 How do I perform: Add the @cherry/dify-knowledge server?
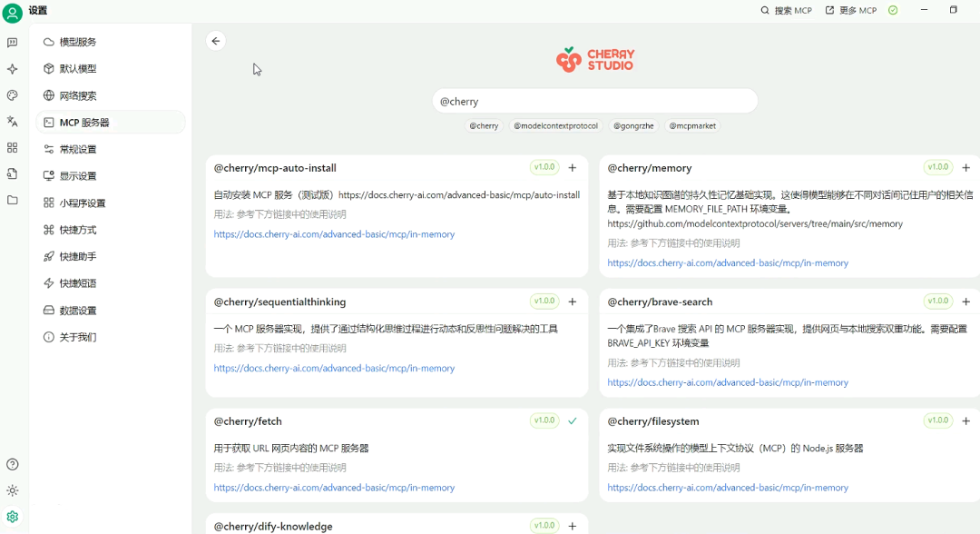tap(573, 526)
